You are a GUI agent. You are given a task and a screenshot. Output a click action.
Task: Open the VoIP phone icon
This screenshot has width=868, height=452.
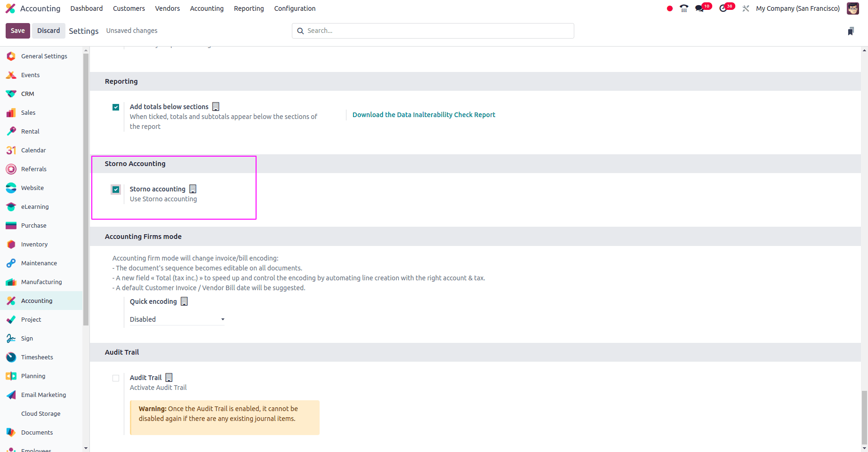point(684,8)
